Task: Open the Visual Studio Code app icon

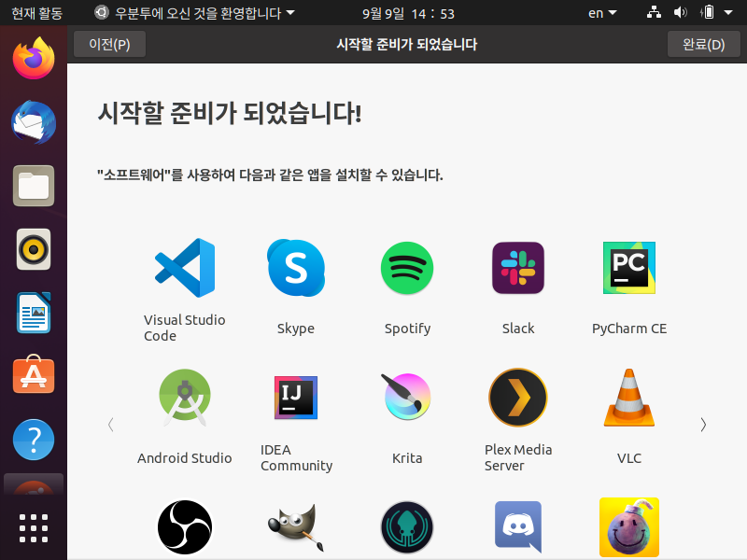Action: (185, 268)
